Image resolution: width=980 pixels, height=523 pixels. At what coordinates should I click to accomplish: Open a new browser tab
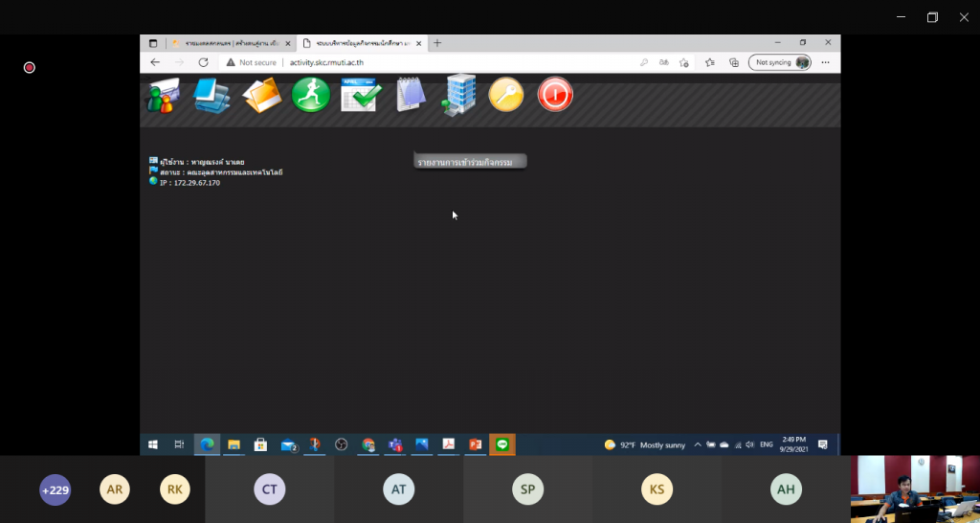pos(437,43)
